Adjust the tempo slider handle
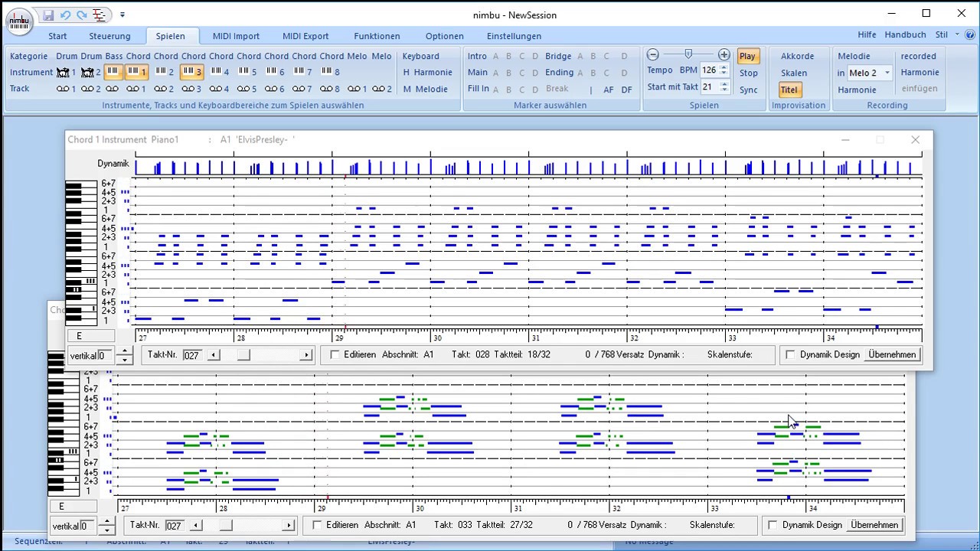980x551 pixels. [688, 54]
